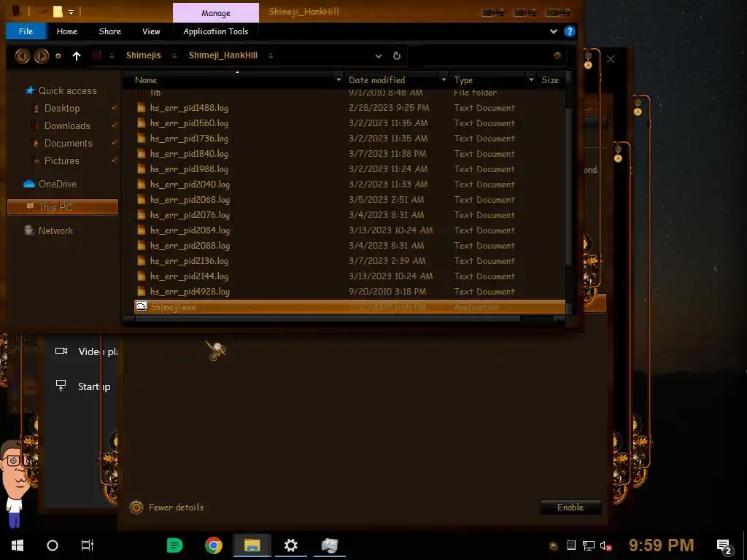Sort by the Size column header
Screen dimensions: 747x560
point(550,80)
